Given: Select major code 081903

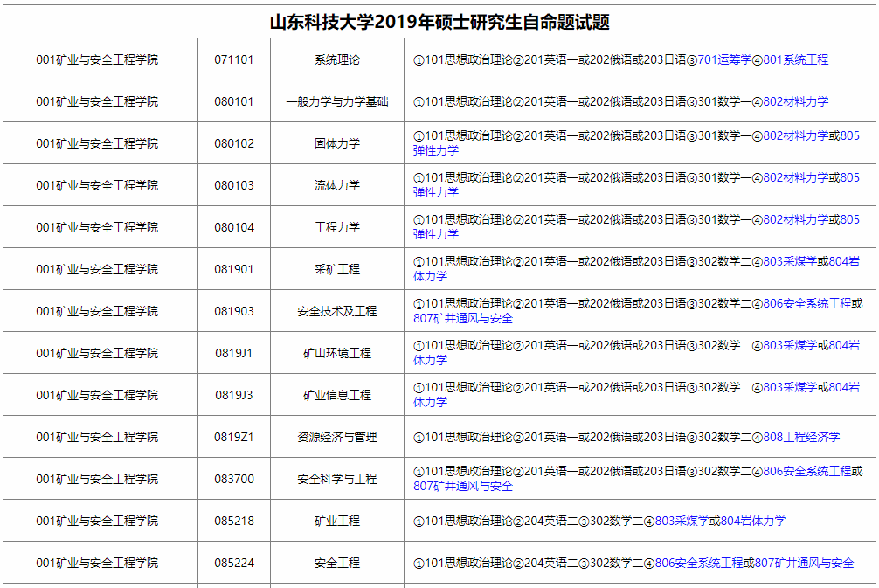Looking at the screenshot, I should 234,311.
